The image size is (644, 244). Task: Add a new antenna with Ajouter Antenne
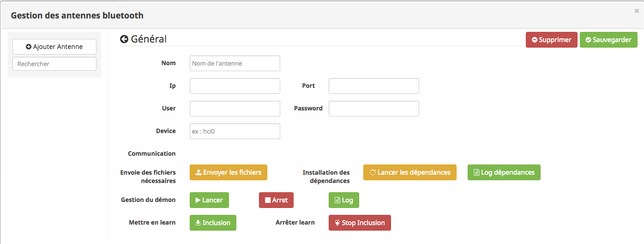point(54,47)
